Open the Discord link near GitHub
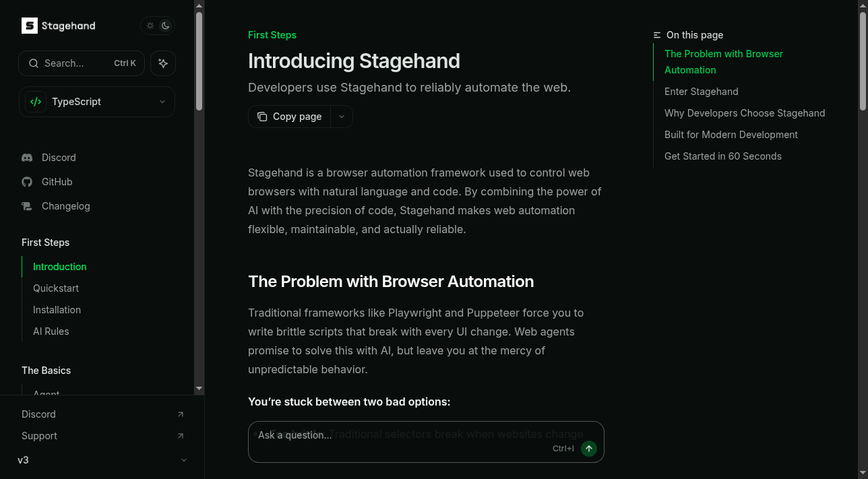 [x=59, y=158]
